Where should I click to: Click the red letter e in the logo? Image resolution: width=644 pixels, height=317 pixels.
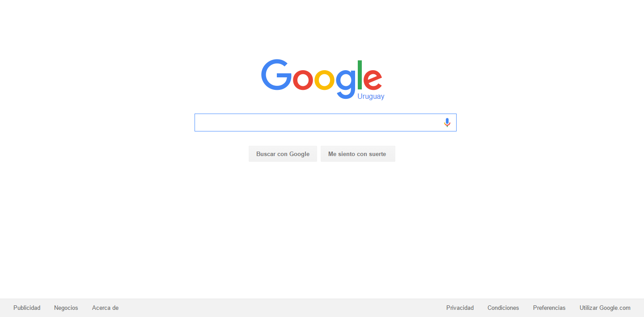(x=373, y=80)
